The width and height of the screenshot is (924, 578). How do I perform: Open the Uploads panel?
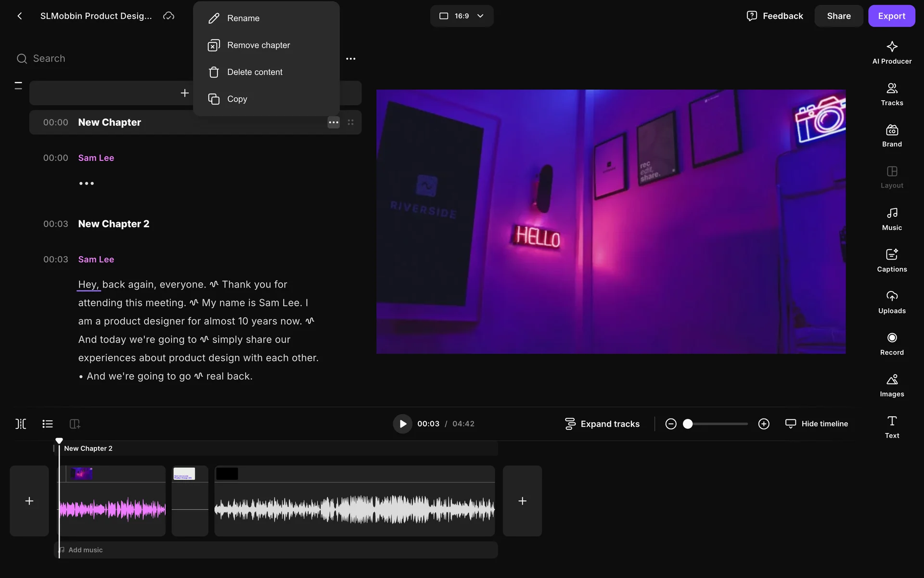[891, 302]
